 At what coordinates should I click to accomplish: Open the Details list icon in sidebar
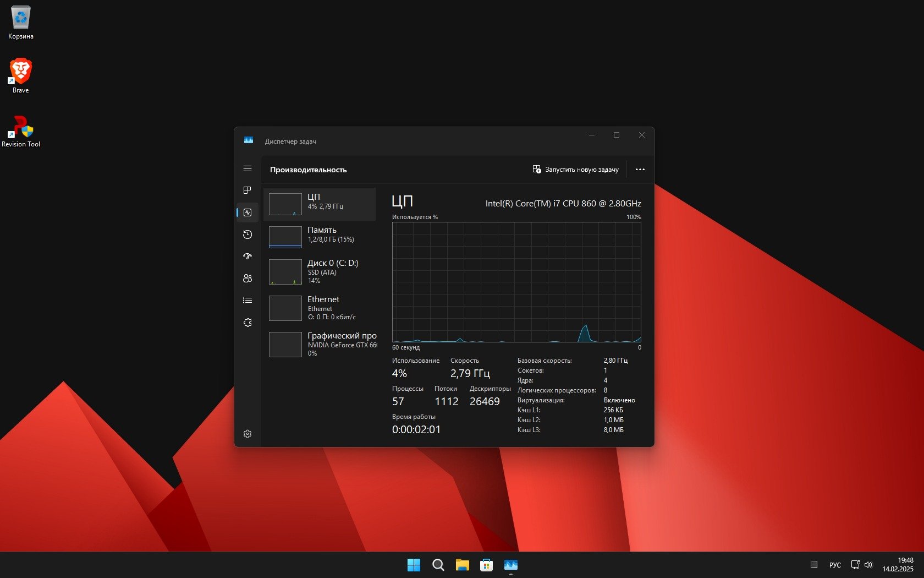point(248,301)
